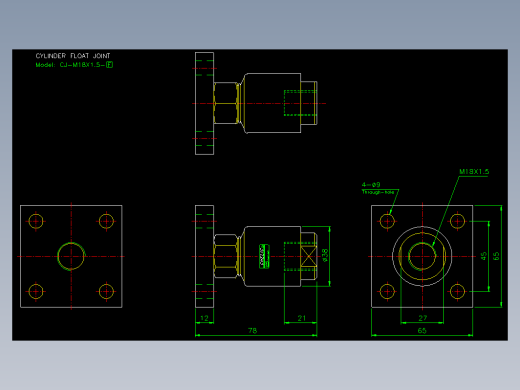The image size is (520, 390).
Task: Click the boxed "F" in the model number
Action: click(109, 65)
